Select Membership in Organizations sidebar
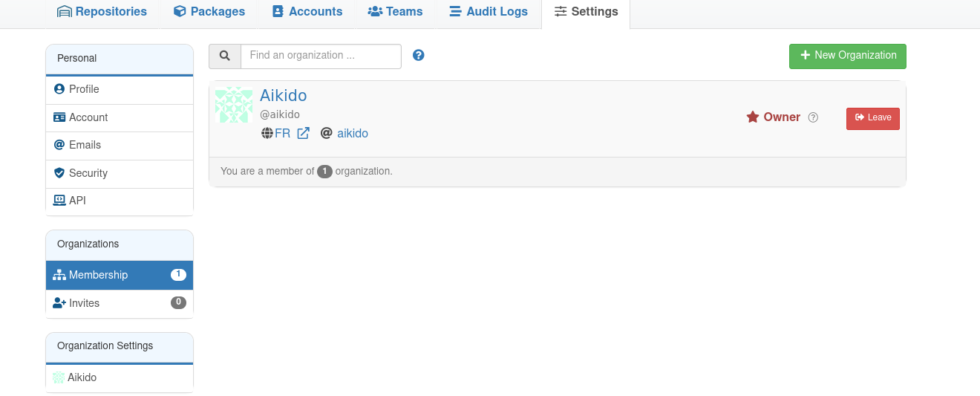980x396 pixels. point(120,275)
